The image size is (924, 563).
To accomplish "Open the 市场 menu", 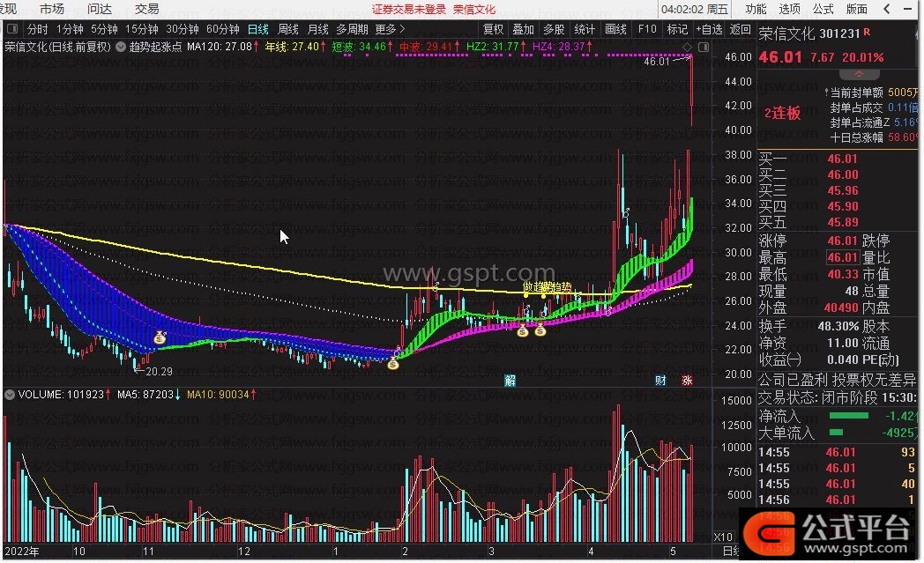I will point(52,9).
